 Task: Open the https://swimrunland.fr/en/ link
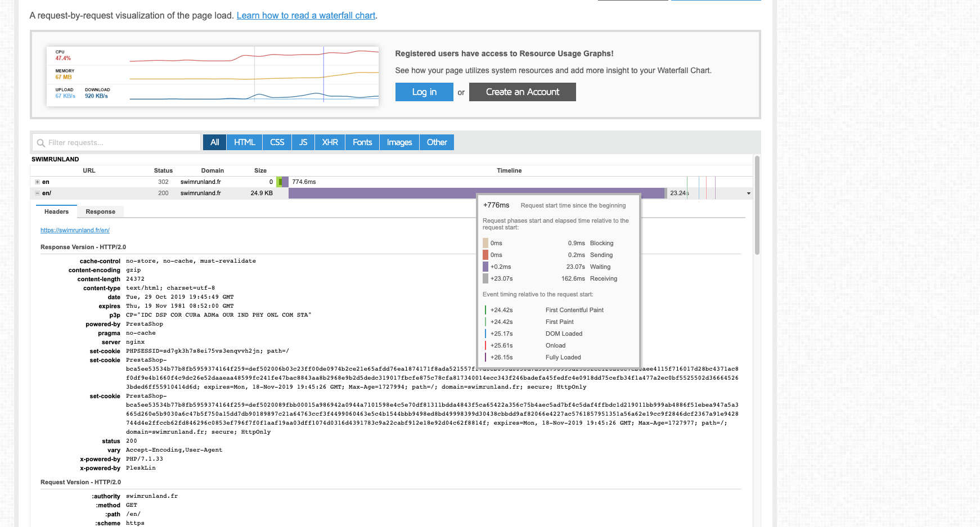click(75, 230)
